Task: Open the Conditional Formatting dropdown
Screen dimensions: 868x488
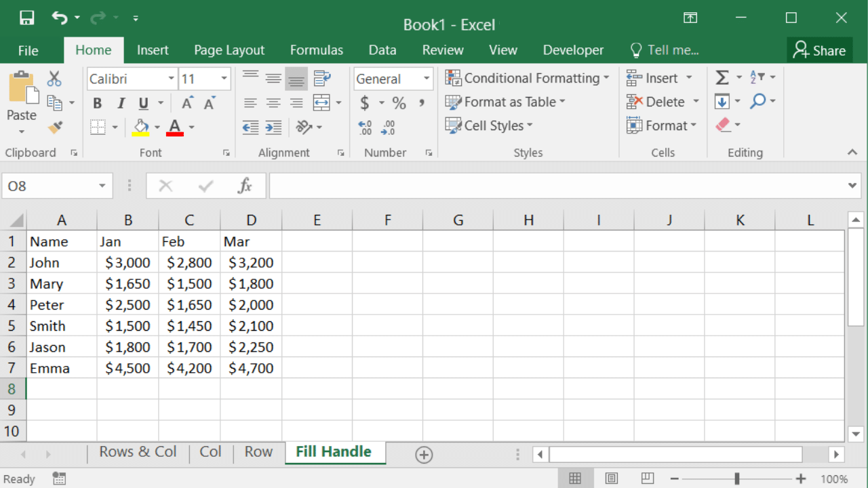Action: 527,78
